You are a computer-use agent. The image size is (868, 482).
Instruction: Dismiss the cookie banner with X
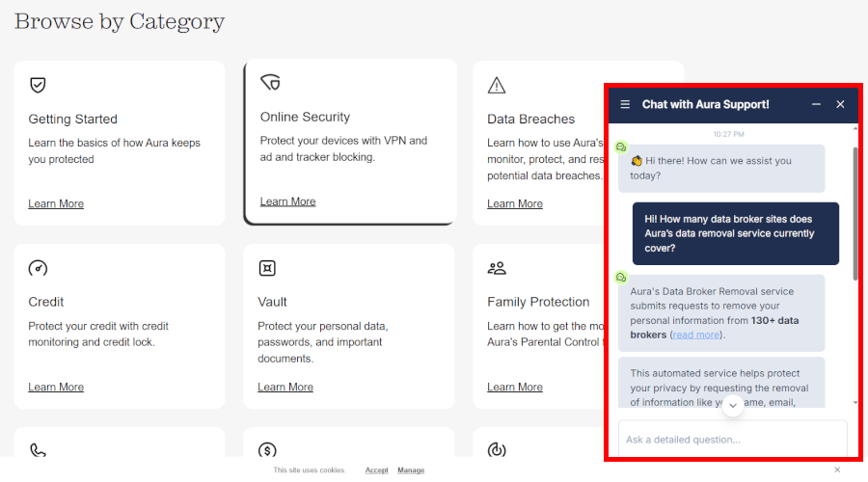tap(837, 469)
